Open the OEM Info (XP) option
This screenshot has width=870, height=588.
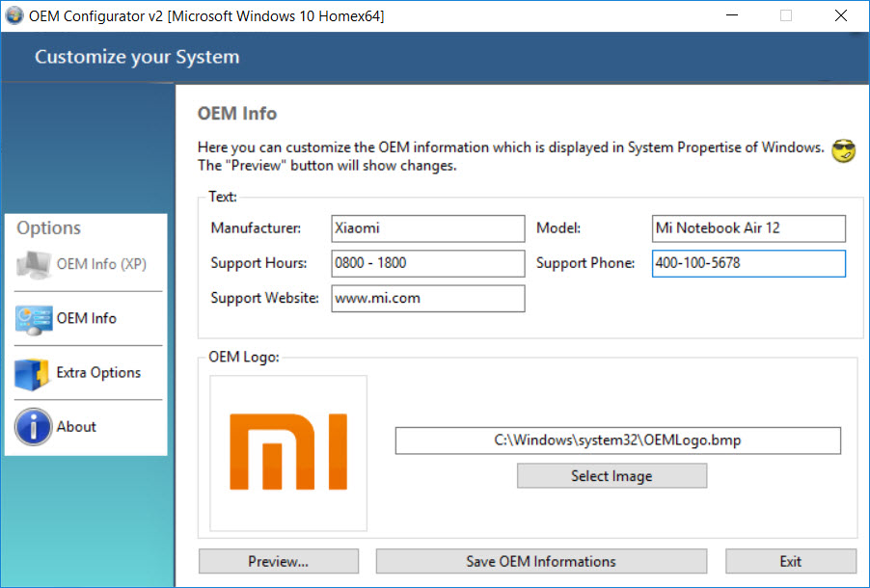point(101,264)
